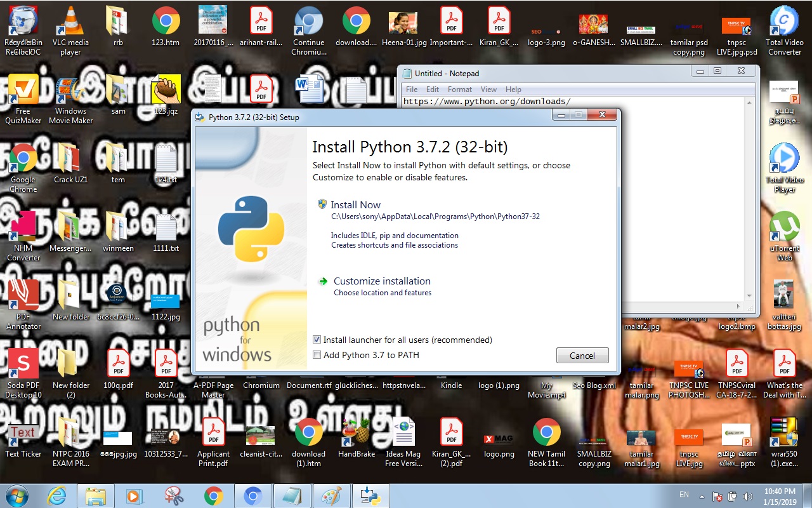
Task: Choose Customize installation option
Action: point(381,281)
